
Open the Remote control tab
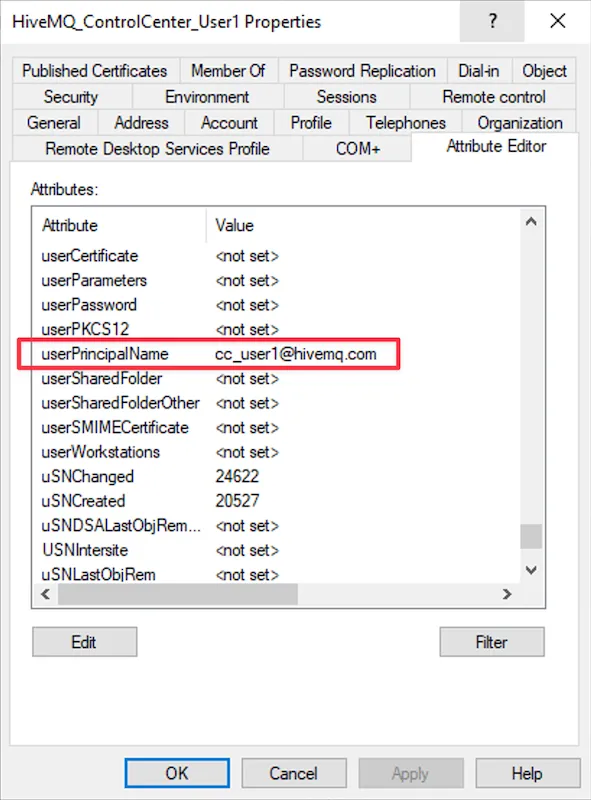point(494,96)
